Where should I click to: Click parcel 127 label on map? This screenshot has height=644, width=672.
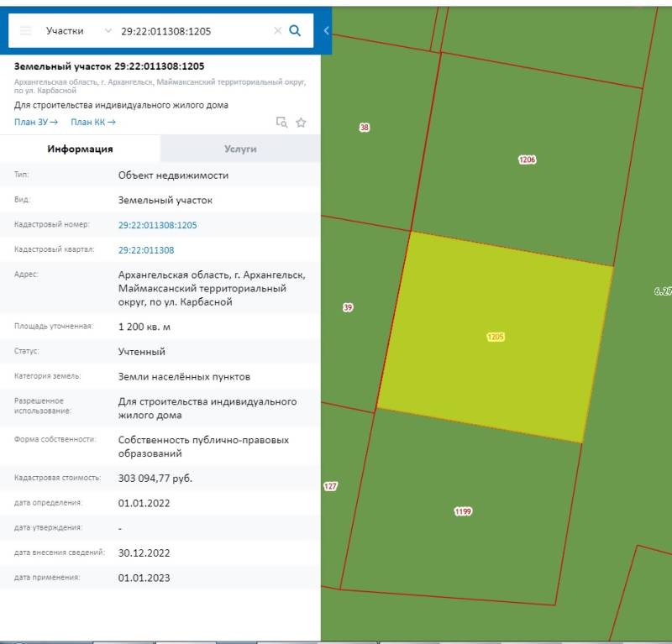pos(330,486)
